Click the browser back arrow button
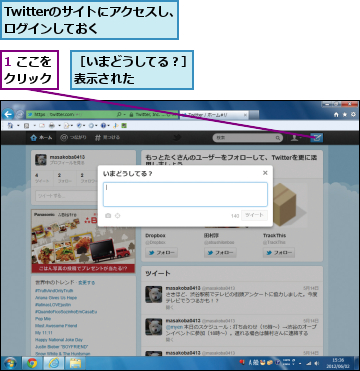The image size is (360, 371). [8, 114]
